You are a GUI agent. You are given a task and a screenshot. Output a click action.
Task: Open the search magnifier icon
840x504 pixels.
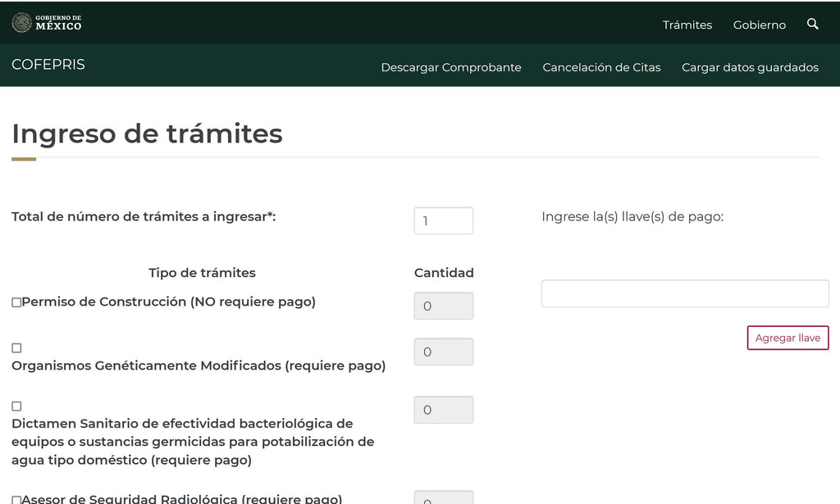pos(812,24)
